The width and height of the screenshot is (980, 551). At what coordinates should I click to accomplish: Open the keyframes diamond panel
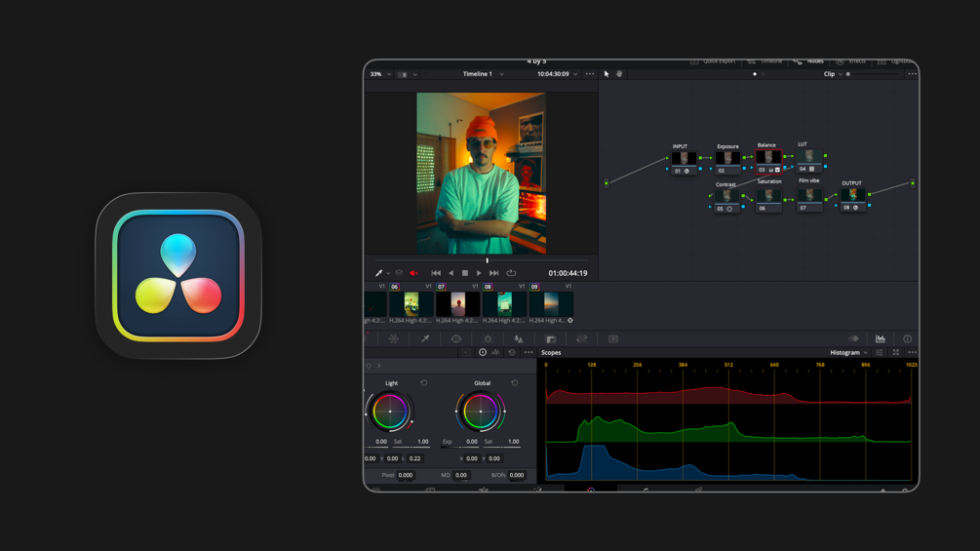pyautogui.click(x=854, y=338)
